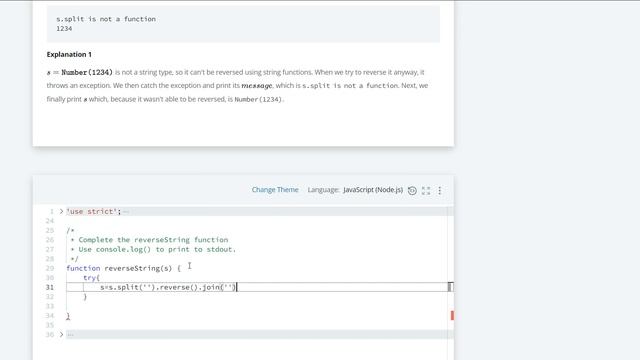
Task: Enter fullscreen editor mode icon
Action: click(426, 191)
